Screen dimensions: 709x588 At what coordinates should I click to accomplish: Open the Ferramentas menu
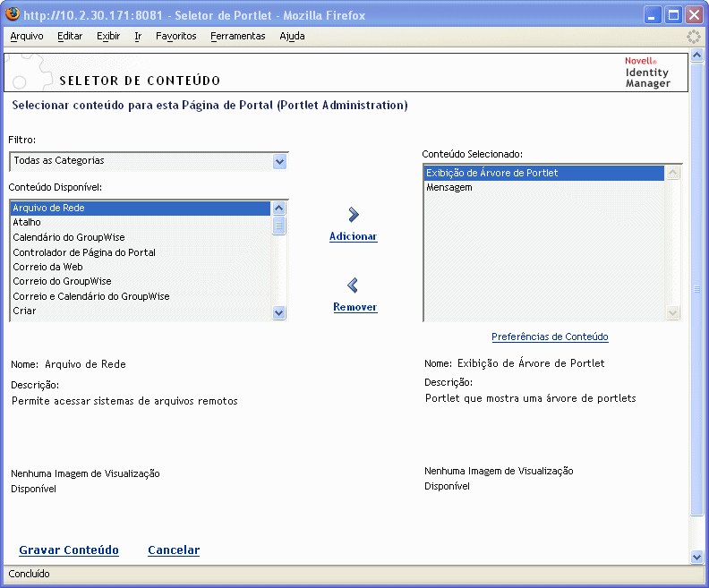click(238, 36)
